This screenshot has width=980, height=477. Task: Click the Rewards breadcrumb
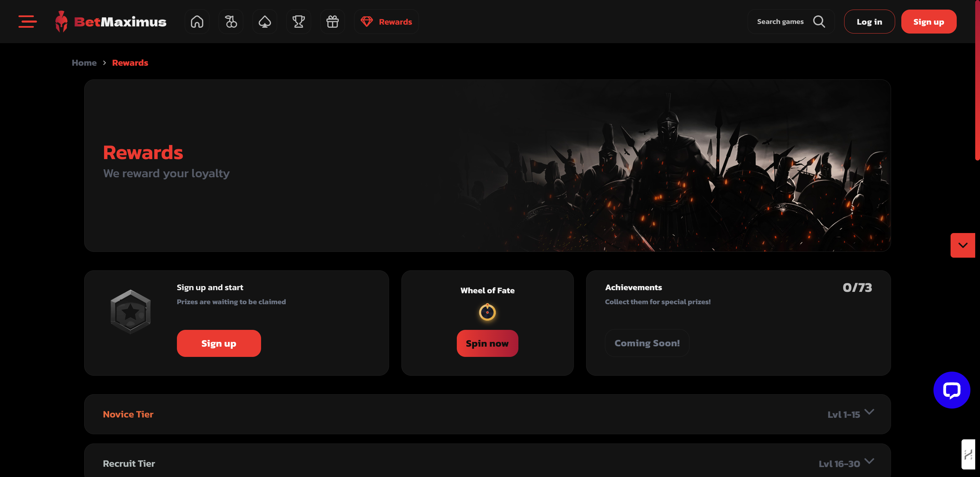pyautogui.click(x=130, y=63)
